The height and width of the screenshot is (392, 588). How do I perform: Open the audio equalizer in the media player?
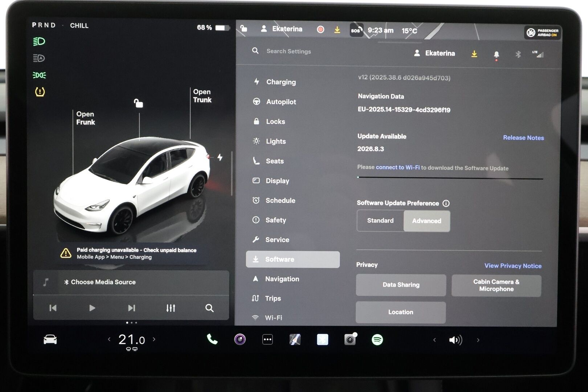click(x=170, y=308)
